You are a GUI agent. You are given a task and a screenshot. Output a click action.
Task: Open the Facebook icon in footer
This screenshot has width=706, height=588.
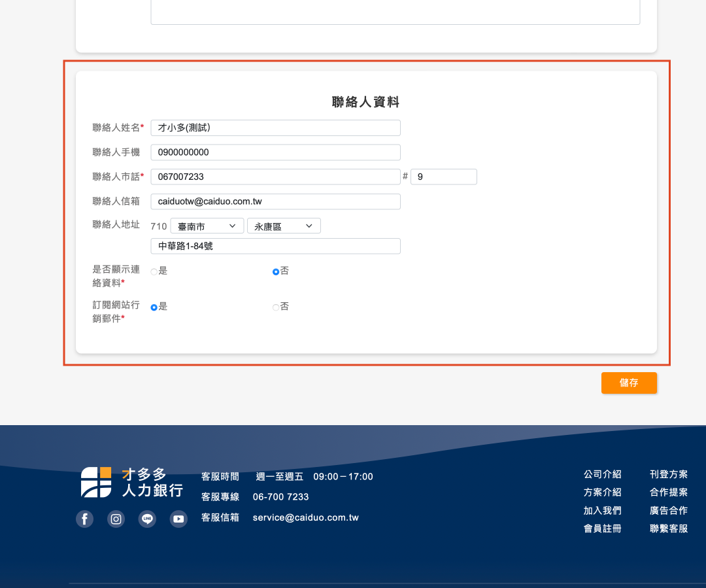click(x=84, y=519)
